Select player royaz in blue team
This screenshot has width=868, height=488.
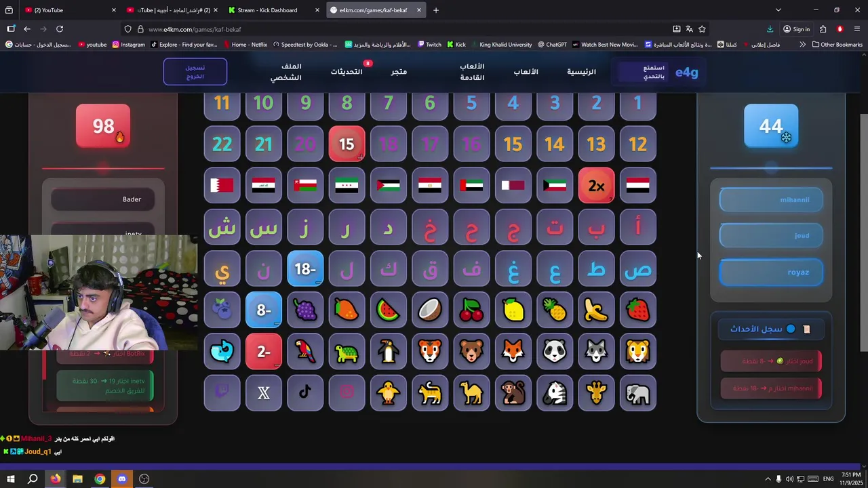point(771,272)
